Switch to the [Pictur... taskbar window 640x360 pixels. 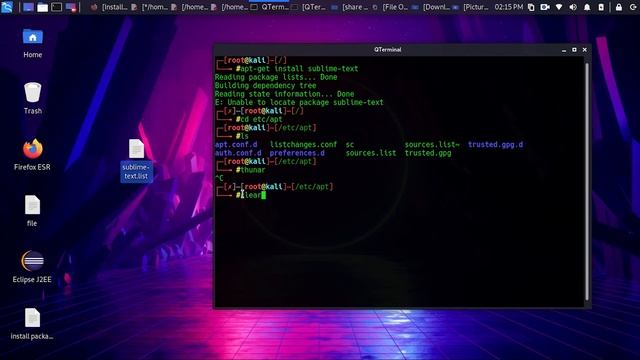[x=470, y=7]
